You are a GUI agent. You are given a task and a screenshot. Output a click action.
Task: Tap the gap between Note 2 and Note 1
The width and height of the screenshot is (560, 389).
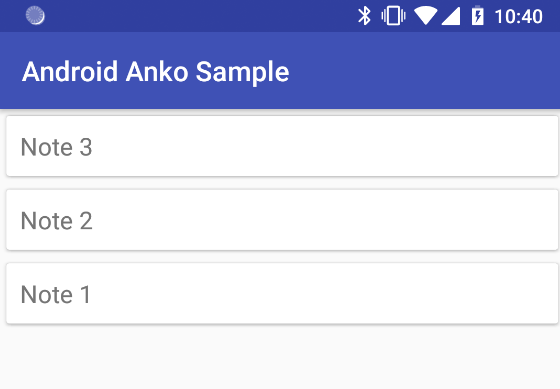pos(280,257)
